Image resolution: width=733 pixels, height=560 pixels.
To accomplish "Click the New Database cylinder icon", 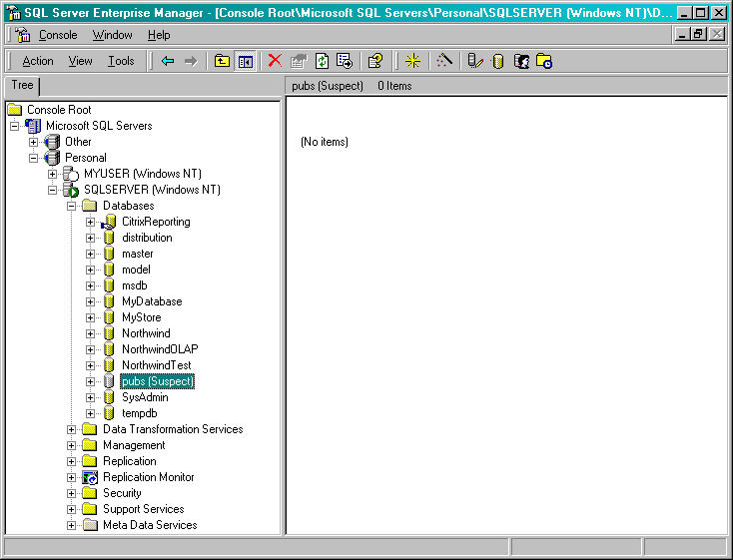I will (497, 61).
